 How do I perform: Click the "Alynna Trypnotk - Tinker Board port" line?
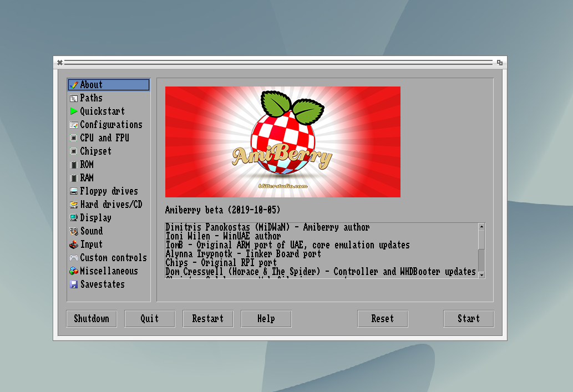click(244, 254)
